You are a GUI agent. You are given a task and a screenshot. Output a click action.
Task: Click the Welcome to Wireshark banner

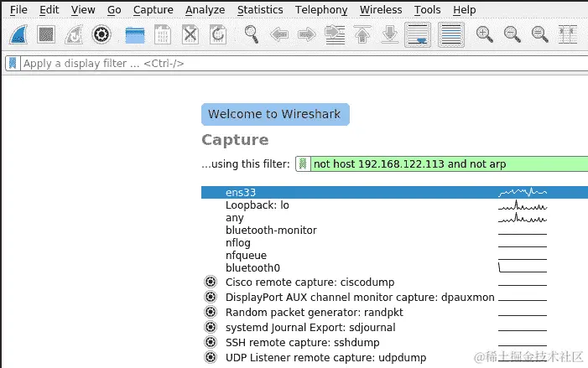275,114
